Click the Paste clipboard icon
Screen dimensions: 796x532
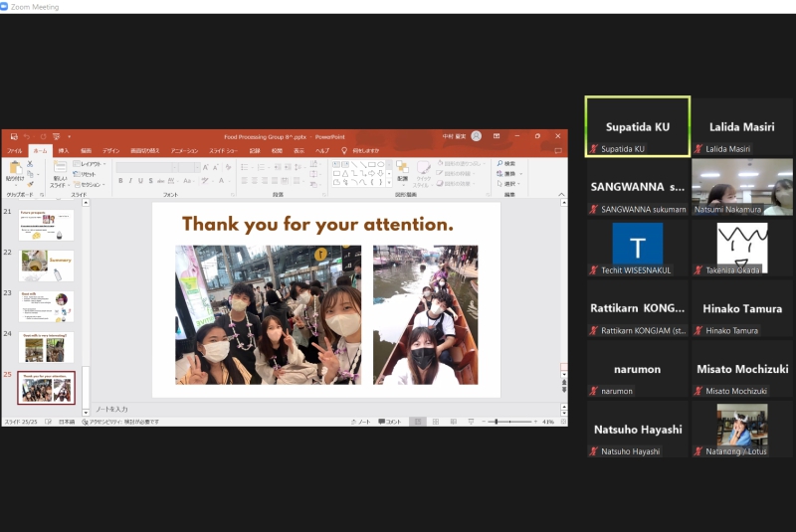coord(15,169)
